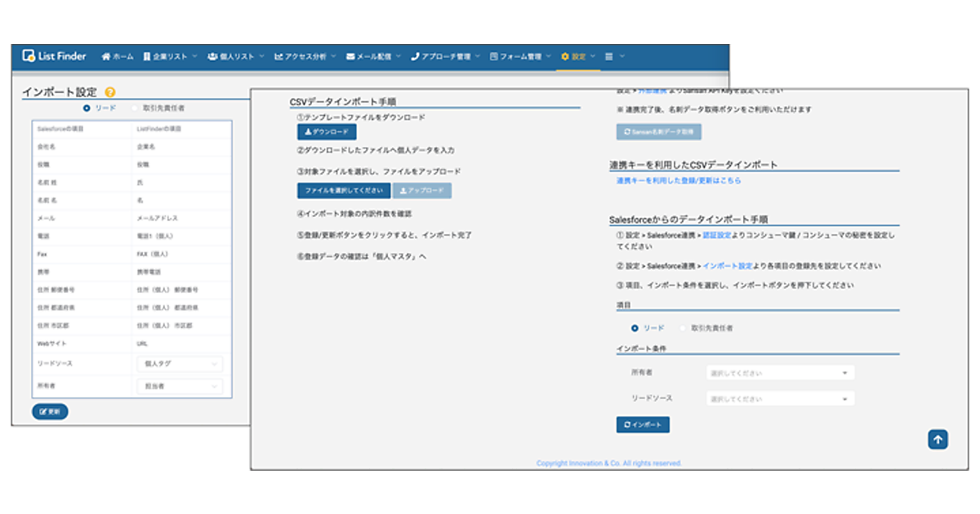Viewport: 980px width, 514px height.
Task: Click the orange help icon beside インポート設定
Action: point(110,93)
